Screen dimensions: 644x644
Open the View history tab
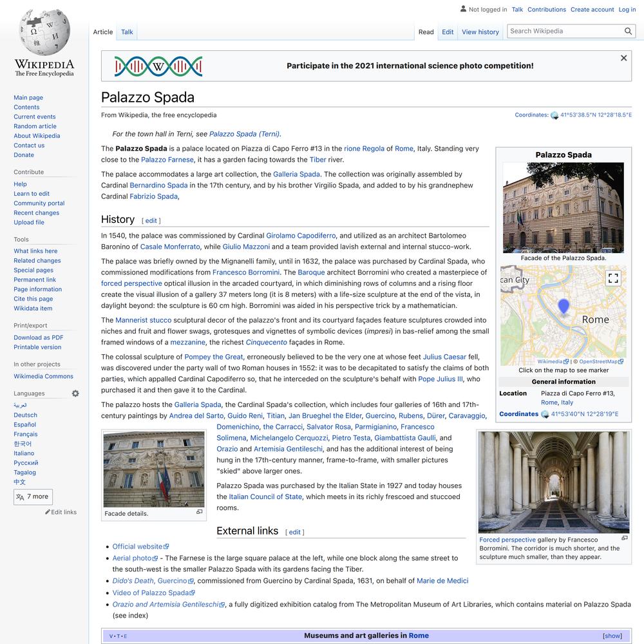tap(480, 32)
